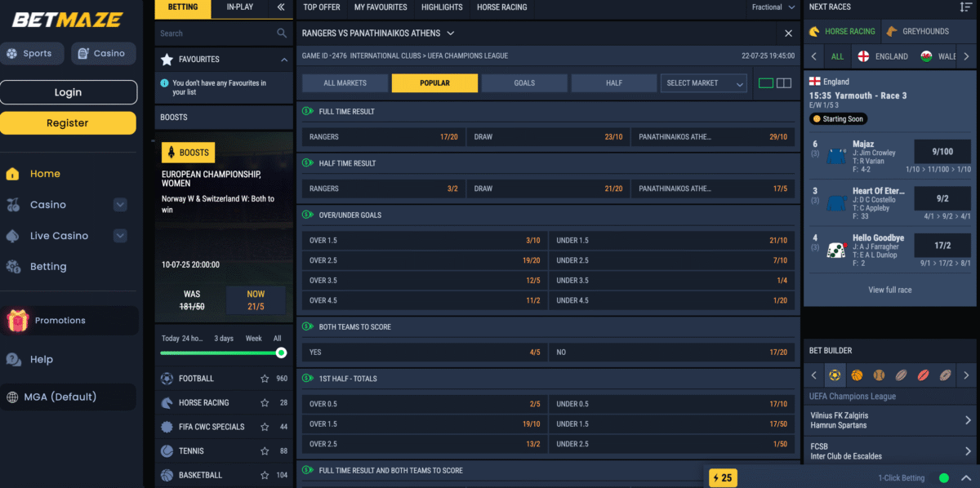The image size is (980, 488).
Task: Open the View full race link
Action: pyautogui.click(x=890, y=290)
